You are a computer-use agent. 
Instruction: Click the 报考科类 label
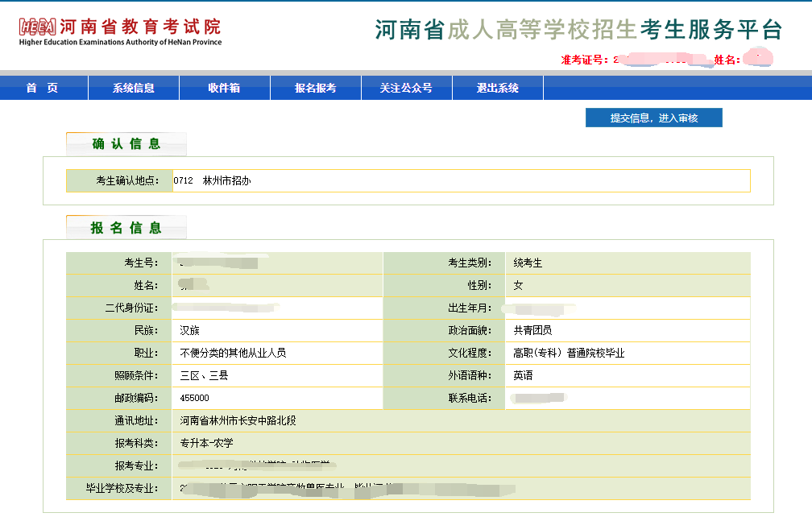pos(136,443)
